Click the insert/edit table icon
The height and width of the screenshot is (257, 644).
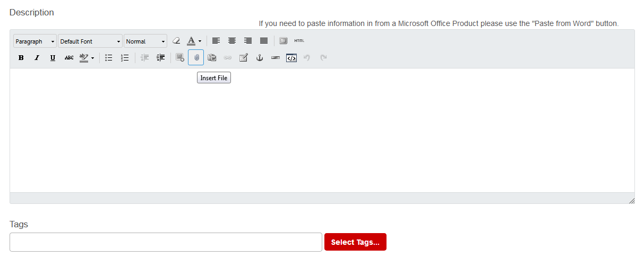(244, 58)
